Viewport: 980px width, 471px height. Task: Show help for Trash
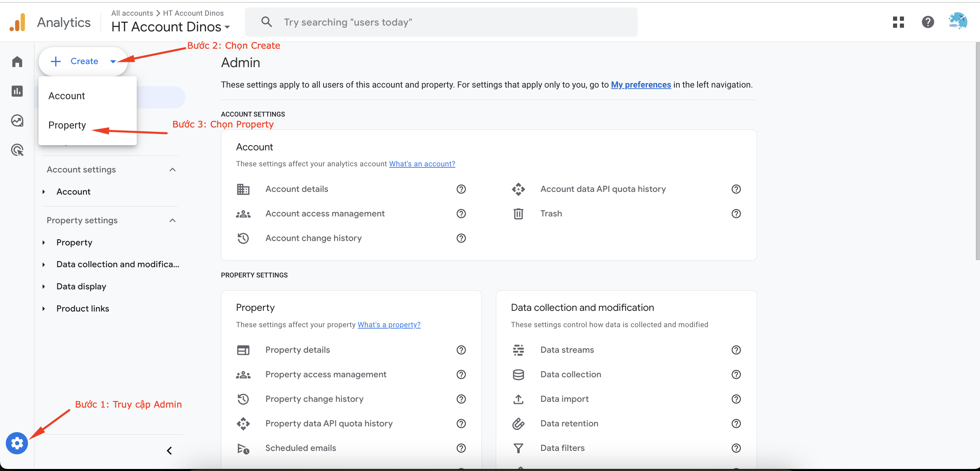tap(736, 214)
